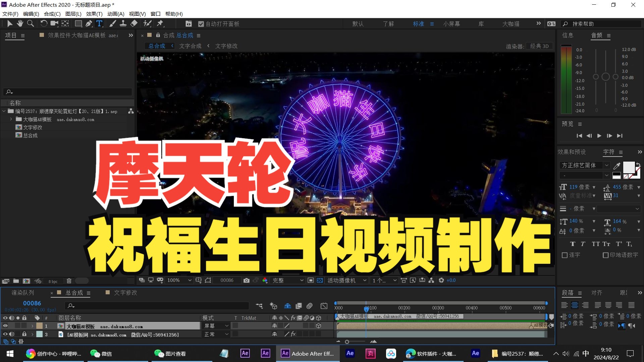Select the Hand tool

coord(20,23)
